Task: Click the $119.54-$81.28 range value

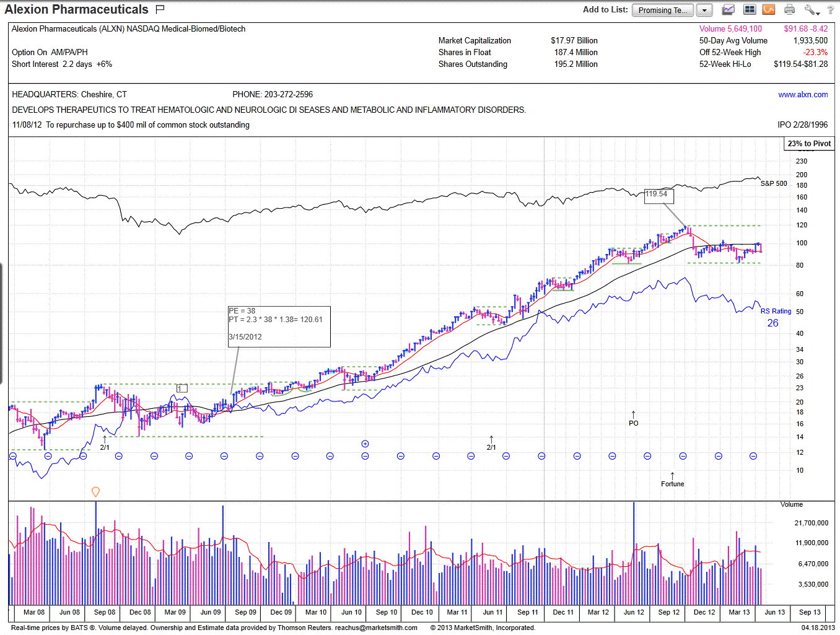Action: pos(800,64)
